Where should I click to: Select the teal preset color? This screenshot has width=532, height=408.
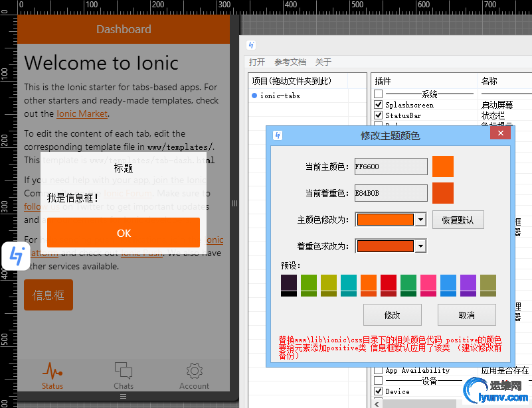tap(349, 286)
